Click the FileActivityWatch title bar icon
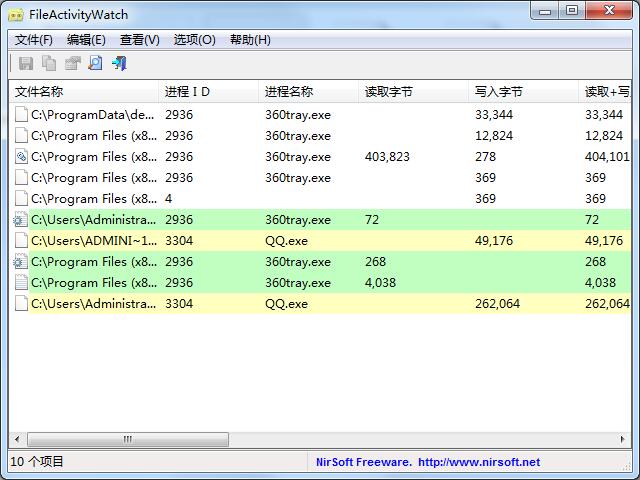 click(x=17, y=15)
